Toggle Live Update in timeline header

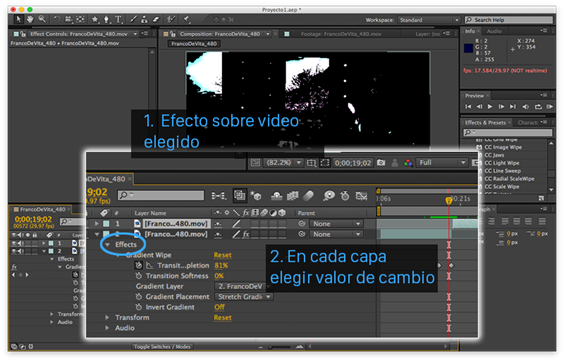click(240, 195)
